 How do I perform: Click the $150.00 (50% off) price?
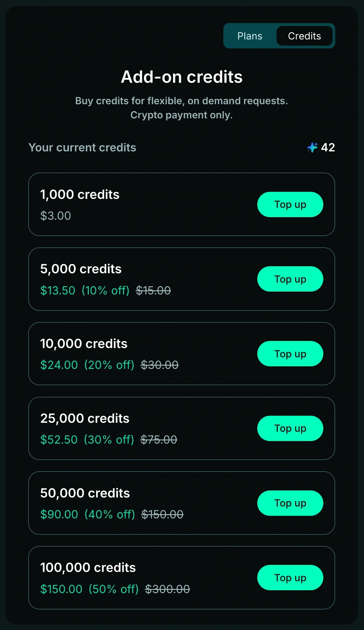click(89, 589)
